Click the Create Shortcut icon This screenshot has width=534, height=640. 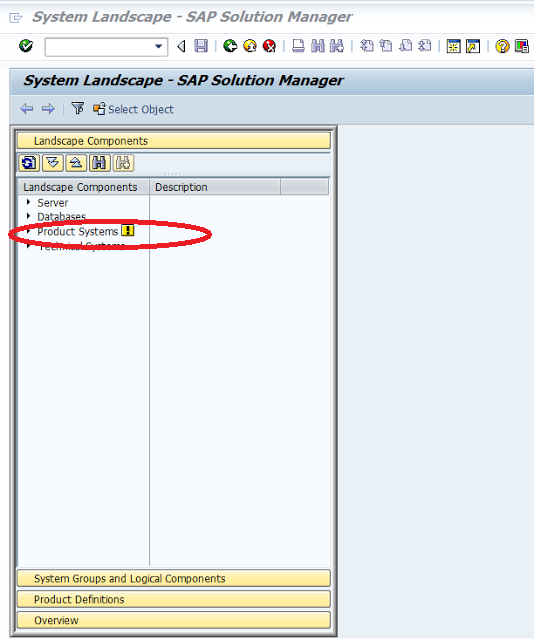(x=473, y=46)
